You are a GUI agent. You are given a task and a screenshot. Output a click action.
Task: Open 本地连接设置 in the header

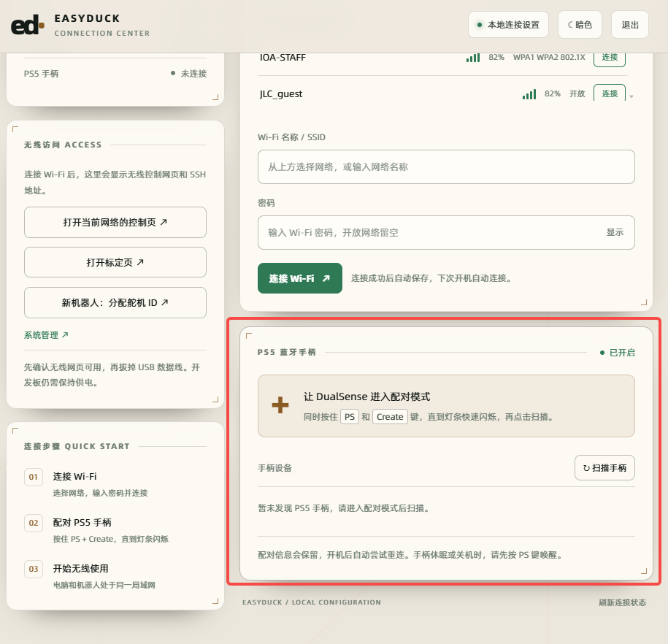[x=508, y=25]
